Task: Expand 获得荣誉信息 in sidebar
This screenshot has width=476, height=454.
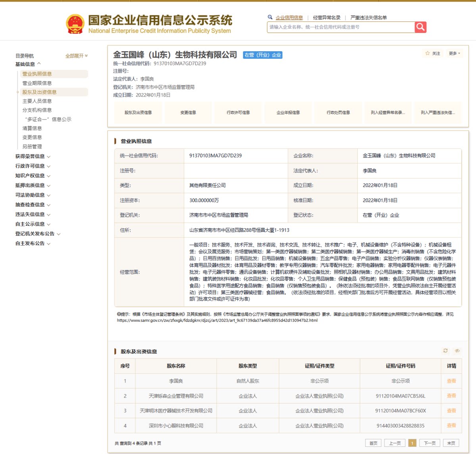Action: [x=33, y=156]
